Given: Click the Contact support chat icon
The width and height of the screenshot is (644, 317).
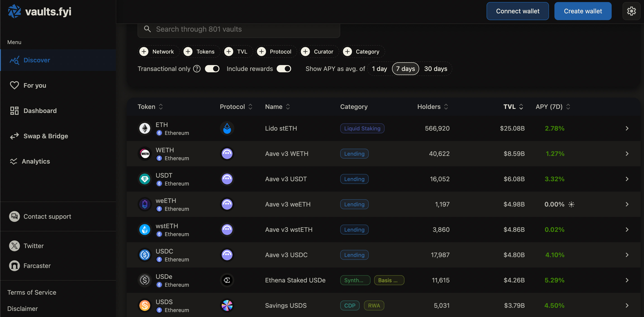Looking at the screenshot, I should (x=14, y=217).
